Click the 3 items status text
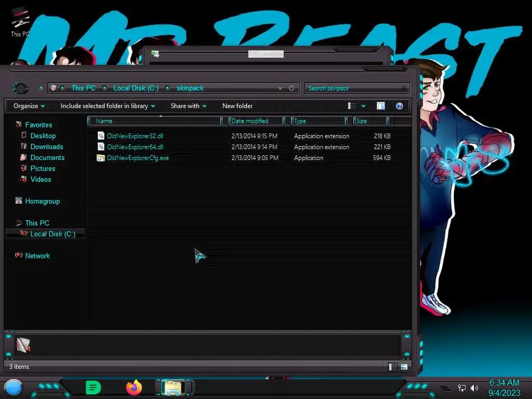The width and height of the screenshot is (532, 399). coord(19,367)
